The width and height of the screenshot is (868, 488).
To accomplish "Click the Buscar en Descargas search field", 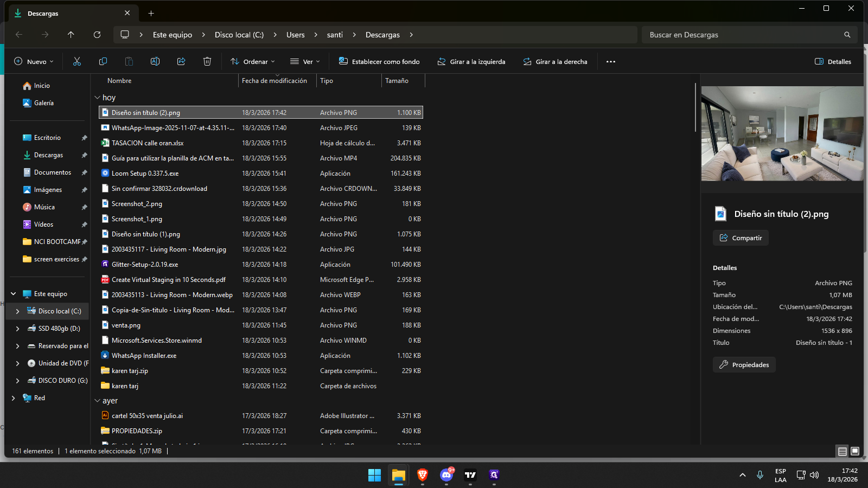I will 743,35.
